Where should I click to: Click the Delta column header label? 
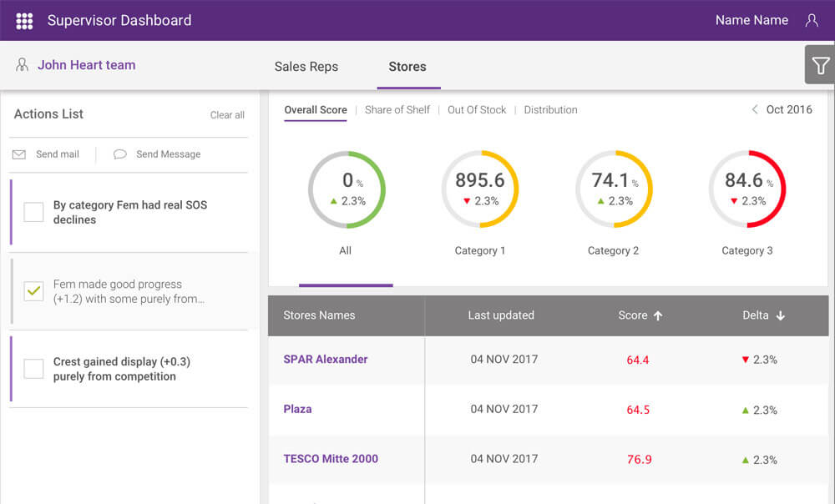pyautogui.click(x=756, y=315)
